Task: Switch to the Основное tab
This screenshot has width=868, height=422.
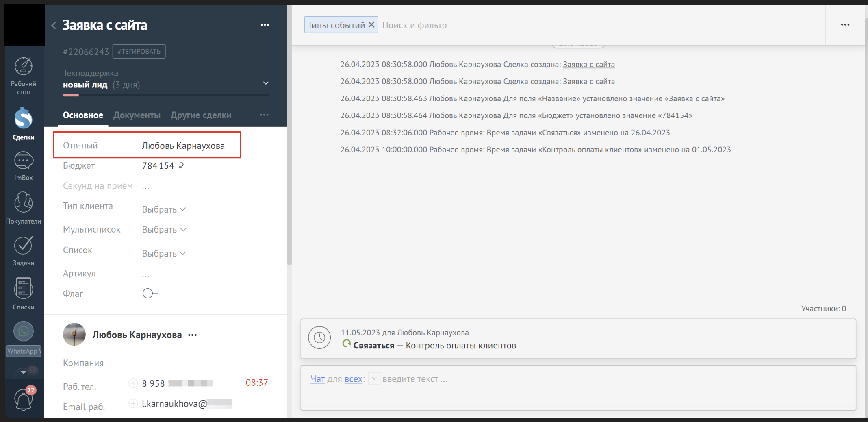Action: [83, 115]
